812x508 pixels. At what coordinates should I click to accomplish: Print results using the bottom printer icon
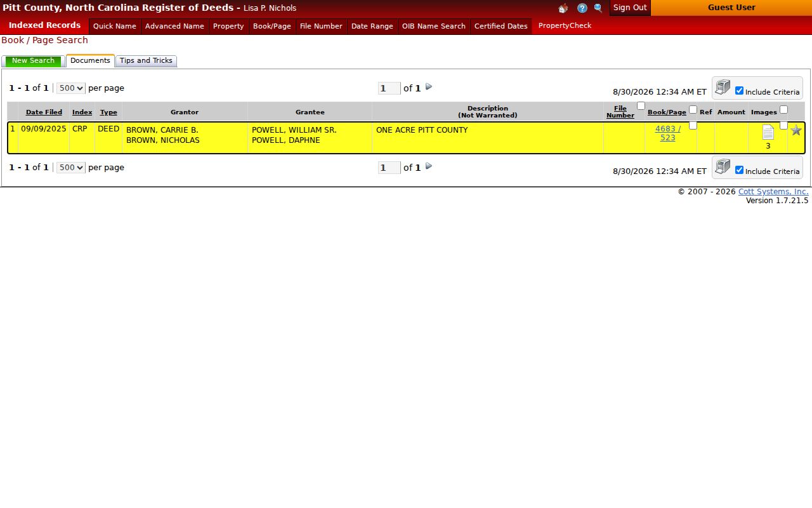click(723, 166)
